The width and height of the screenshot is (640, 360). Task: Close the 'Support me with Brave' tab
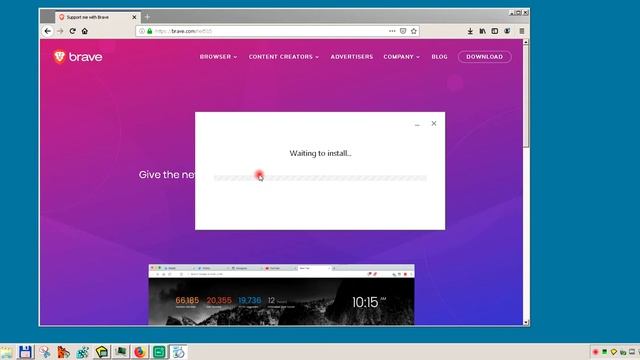[134, 17]
